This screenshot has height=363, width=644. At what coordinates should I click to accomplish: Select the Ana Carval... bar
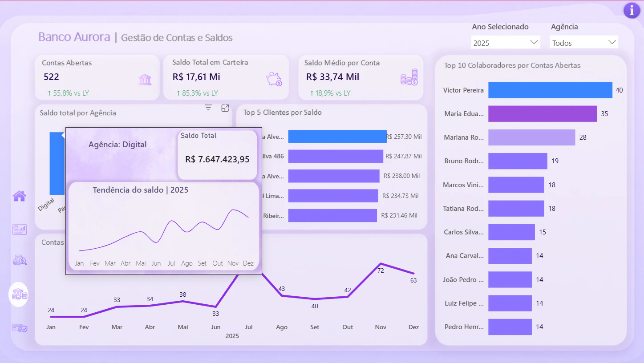510,255
